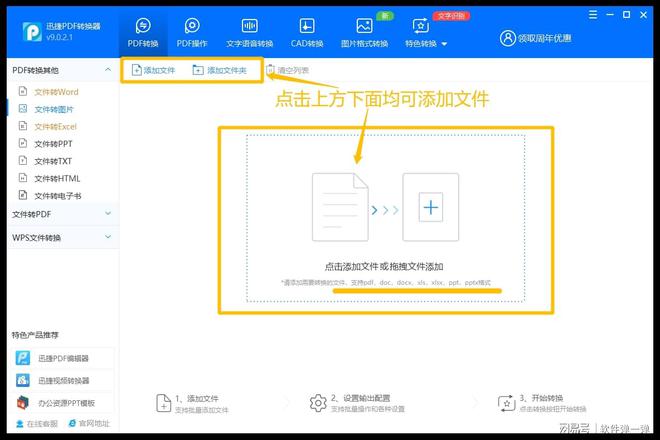Switch to the PDF操作 tab
The image size is (660, 440).
pos(192,32)
